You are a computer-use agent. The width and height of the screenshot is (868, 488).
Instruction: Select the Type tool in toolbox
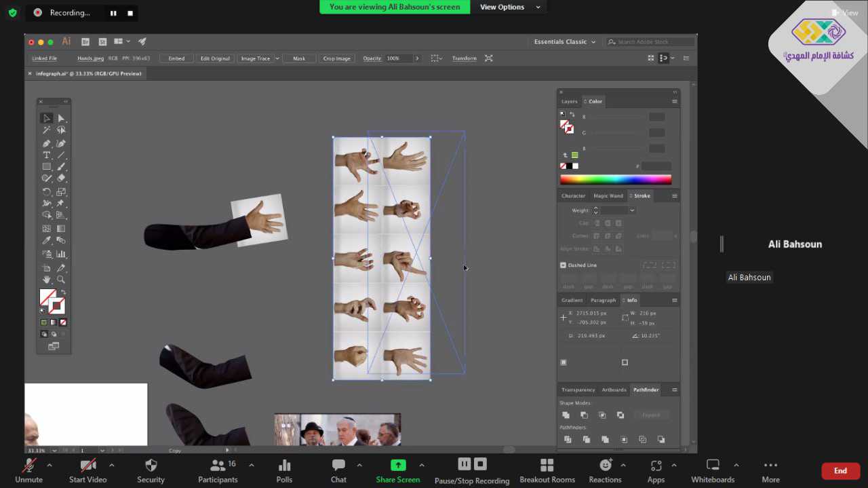click(x=46, y=155)
